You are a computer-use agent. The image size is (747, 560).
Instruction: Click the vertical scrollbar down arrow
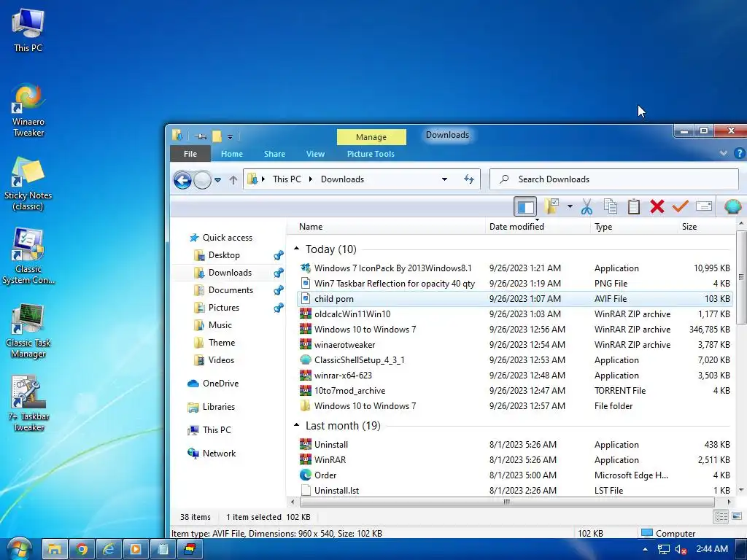pos(741,490)
